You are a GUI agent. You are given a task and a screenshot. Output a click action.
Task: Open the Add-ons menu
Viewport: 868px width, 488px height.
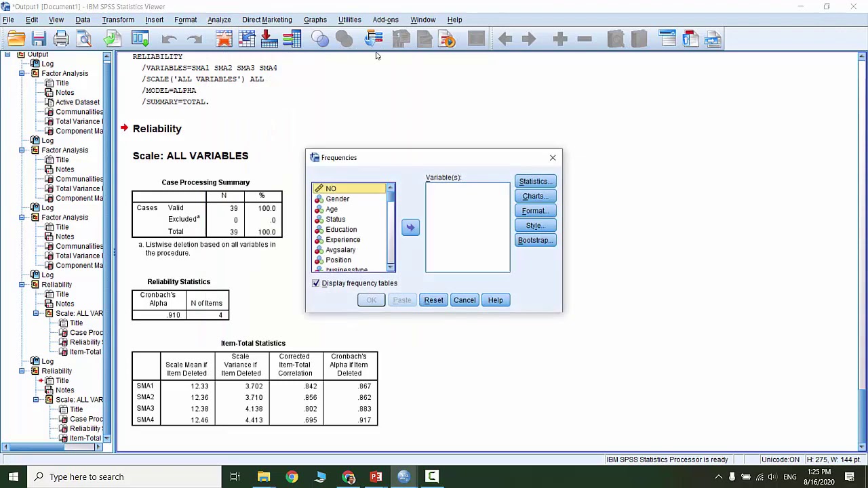[386, 20]
